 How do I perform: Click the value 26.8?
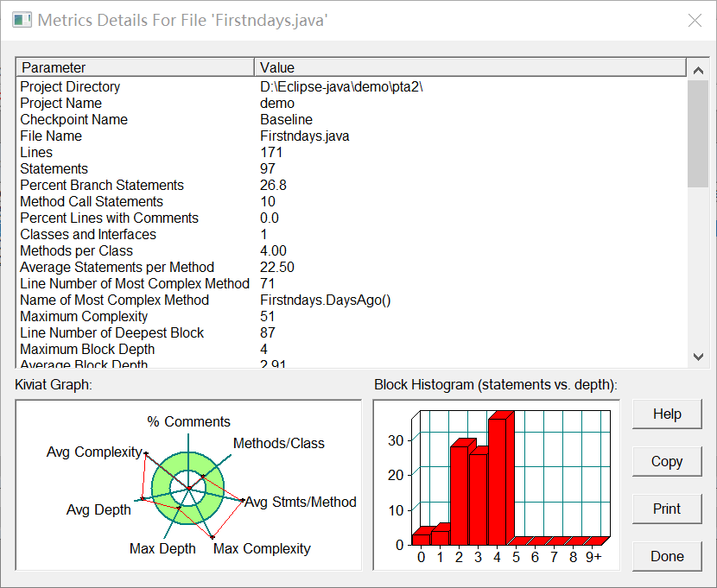pyautogui.click(x=274, y=186)
